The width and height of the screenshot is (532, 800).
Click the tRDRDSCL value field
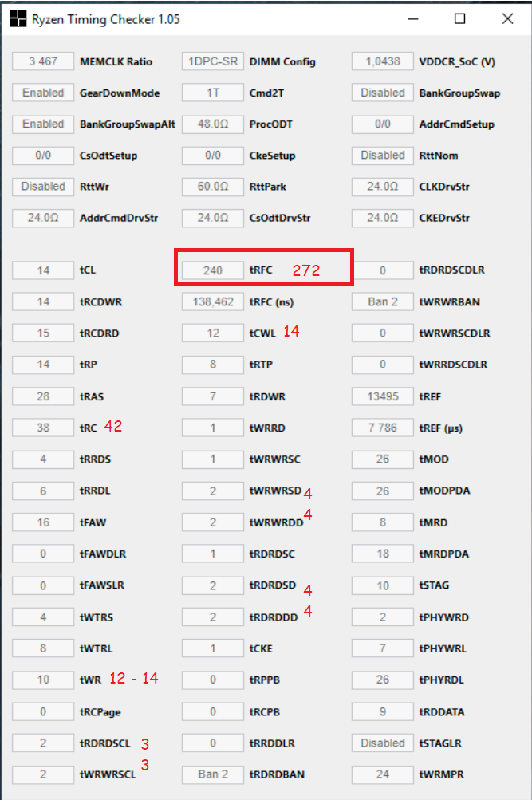click(43, 743)
